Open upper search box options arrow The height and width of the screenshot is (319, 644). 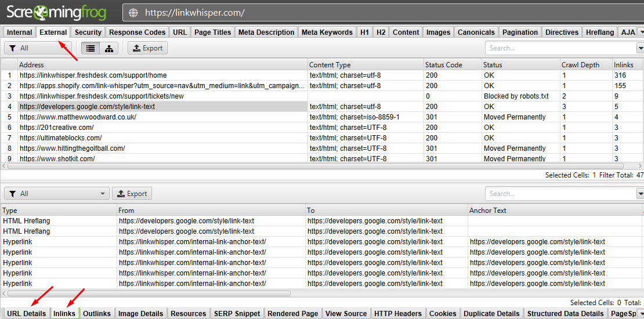pyautogui.click(x=641, y=48)
